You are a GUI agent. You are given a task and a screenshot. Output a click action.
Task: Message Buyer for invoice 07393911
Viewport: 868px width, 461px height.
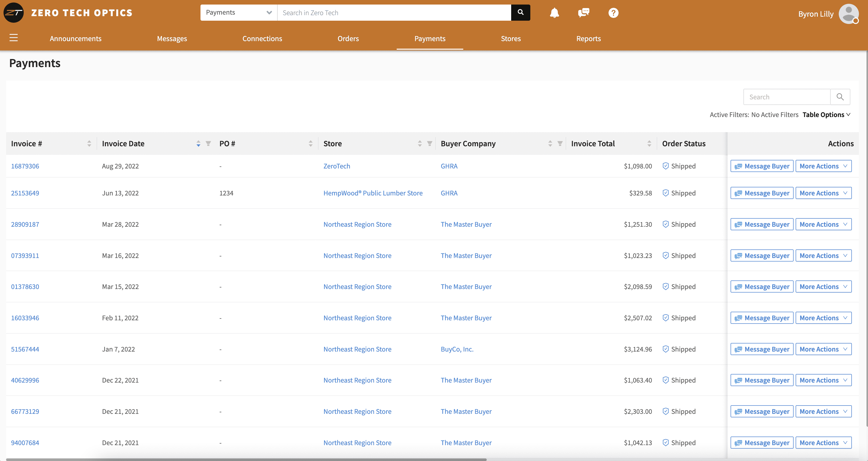click(762, 256)
